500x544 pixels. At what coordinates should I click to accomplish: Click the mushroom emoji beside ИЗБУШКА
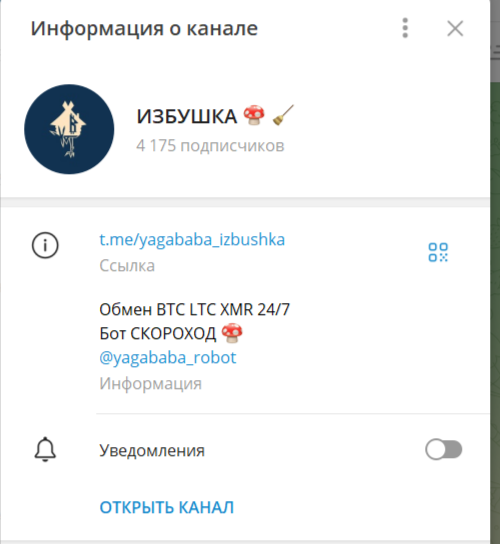pyautogui.click(x=254, y=115)
